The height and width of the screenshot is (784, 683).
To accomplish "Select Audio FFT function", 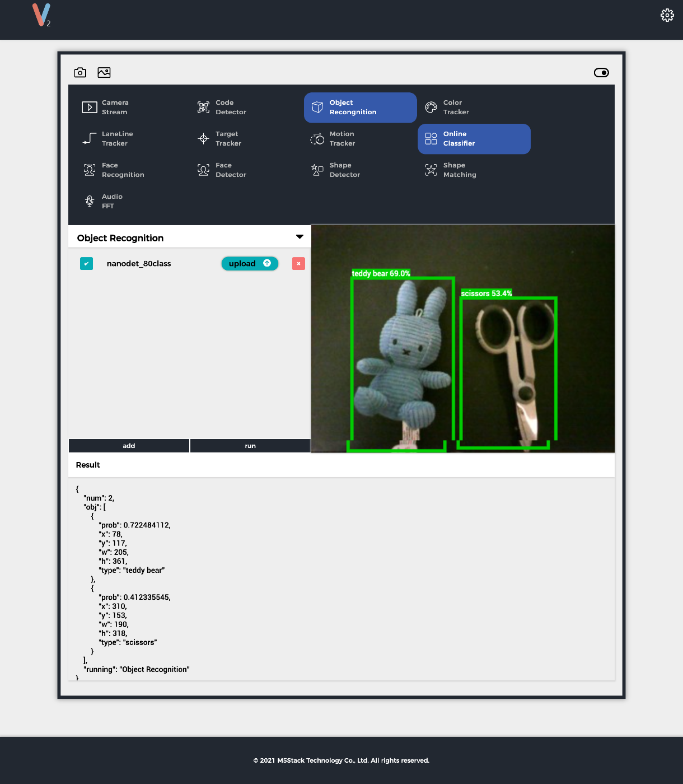I will [x=133, y=202].
